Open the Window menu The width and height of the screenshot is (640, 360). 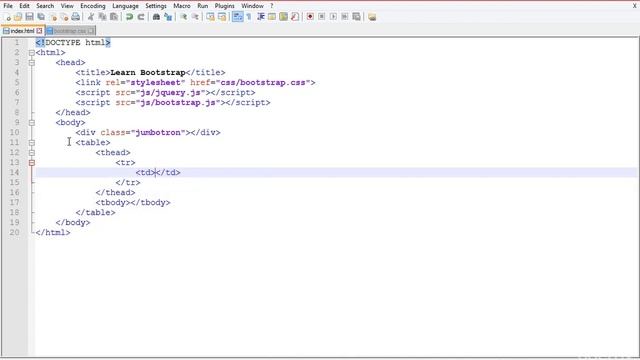[x=252, y=6]
